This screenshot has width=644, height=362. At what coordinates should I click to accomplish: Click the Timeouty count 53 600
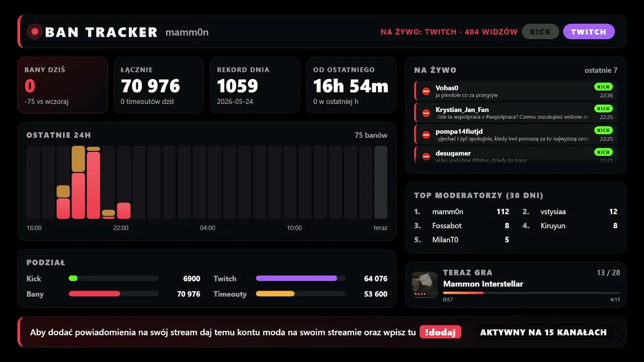[376, 294]
